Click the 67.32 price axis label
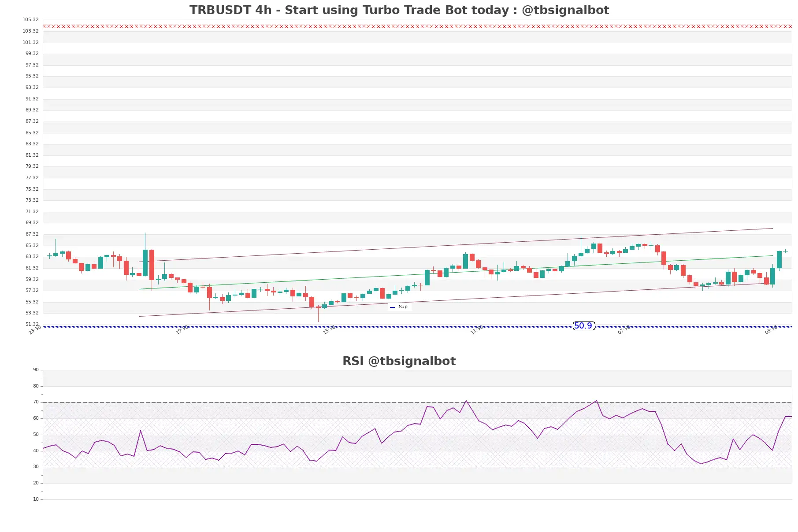 pos(32,234)
